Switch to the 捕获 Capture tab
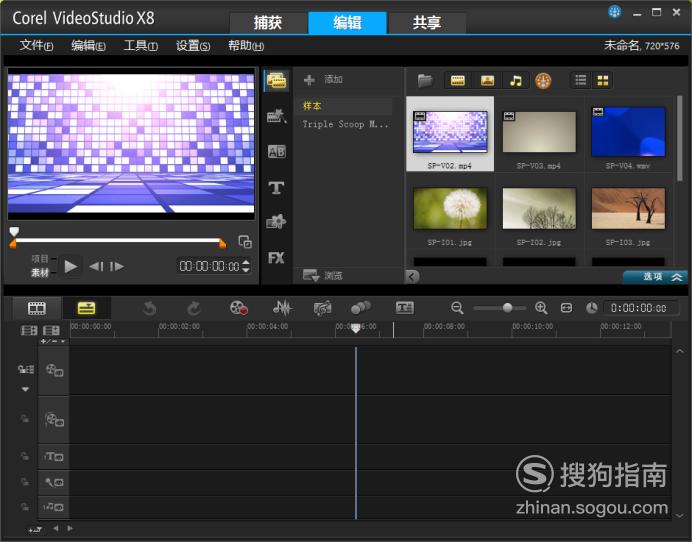The width and height of the screenshot is (692, 542). 268,23
